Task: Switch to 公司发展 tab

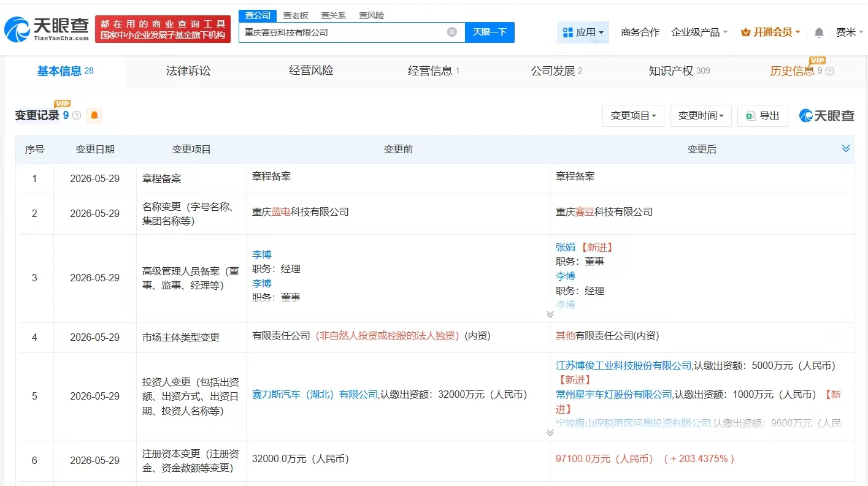Action: [x=556, y=71]
